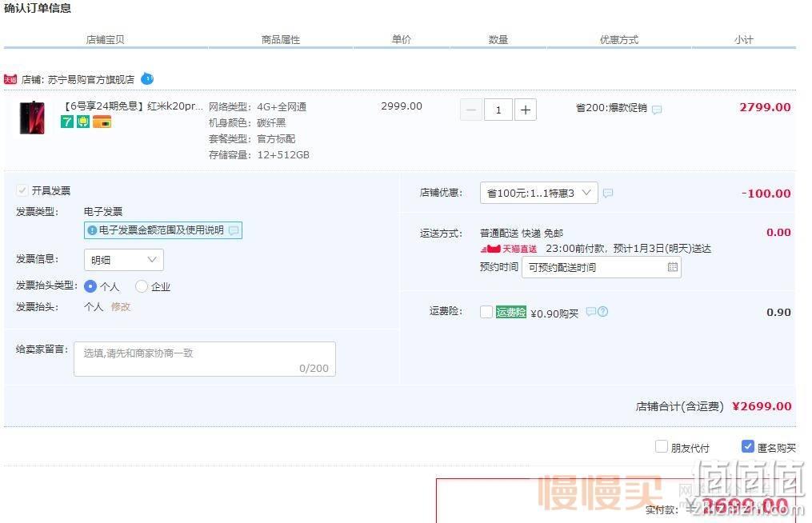Focus the quantity input field
Image resolution: width=812 pixels, height=523 pixels.
498,110
